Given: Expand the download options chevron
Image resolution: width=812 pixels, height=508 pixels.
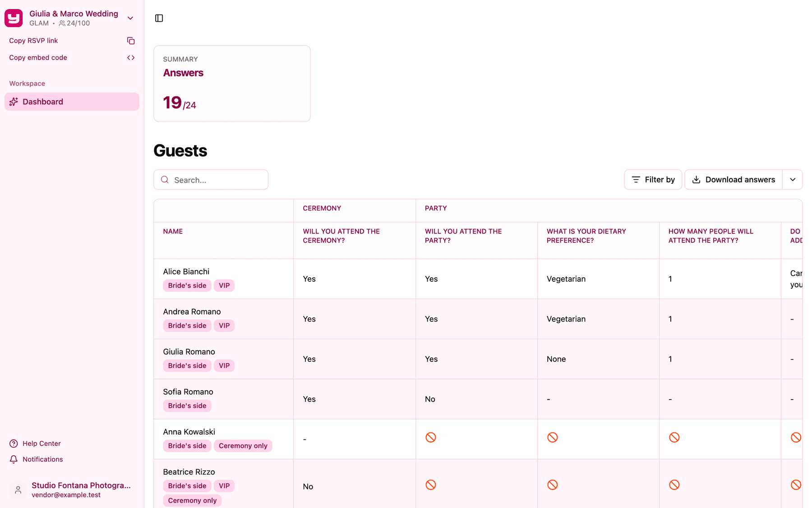Looking at the screenshot, I should [x=793, y=180].
